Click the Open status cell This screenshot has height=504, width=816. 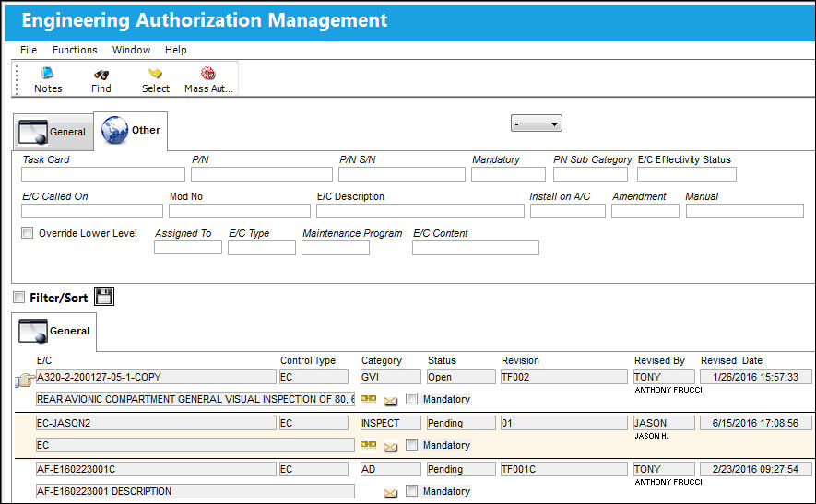click(461, 377)
